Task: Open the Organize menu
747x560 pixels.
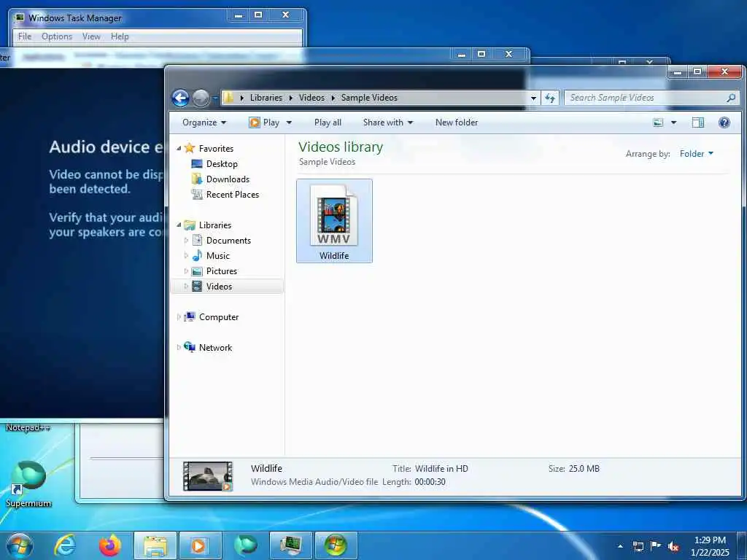Action: [x=204, y=122]
